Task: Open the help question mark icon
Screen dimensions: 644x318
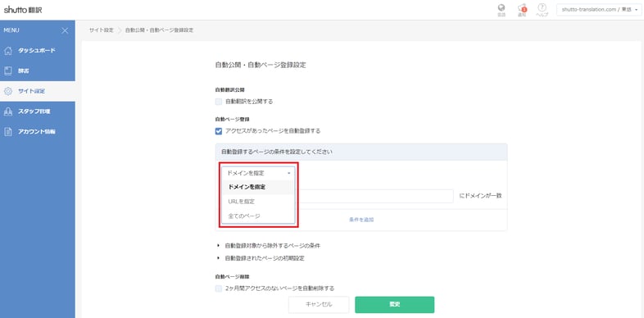Action: (542, 8)
